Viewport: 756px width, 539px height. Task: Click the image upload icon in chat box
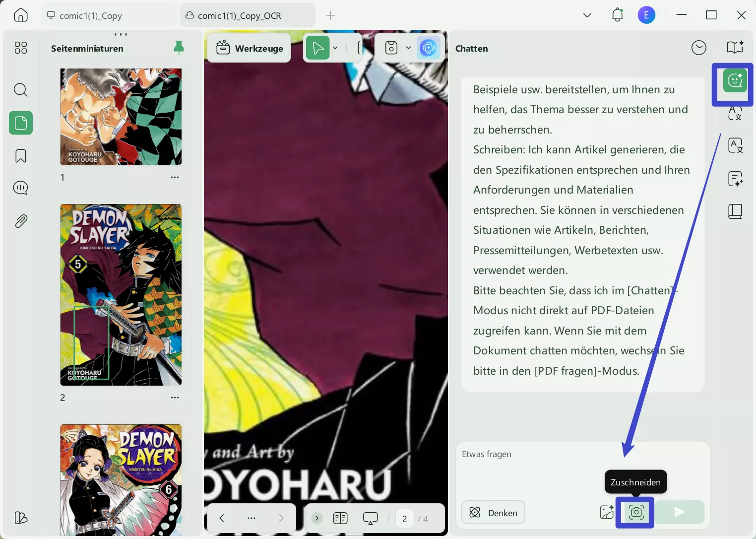(607, 512)
